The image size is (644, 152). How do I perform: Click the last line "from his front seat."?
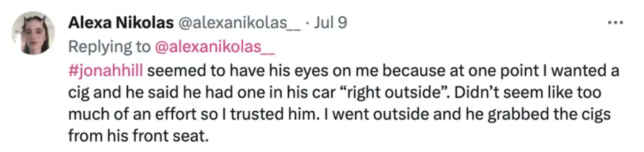pos(138,136)
